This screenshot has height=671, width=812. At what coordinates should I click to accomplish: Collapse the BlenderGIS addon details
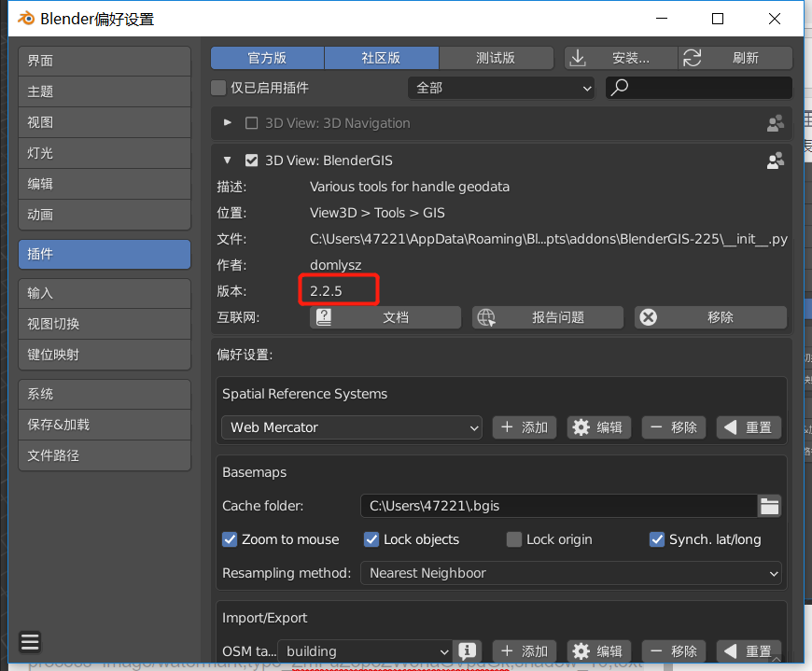228,161
